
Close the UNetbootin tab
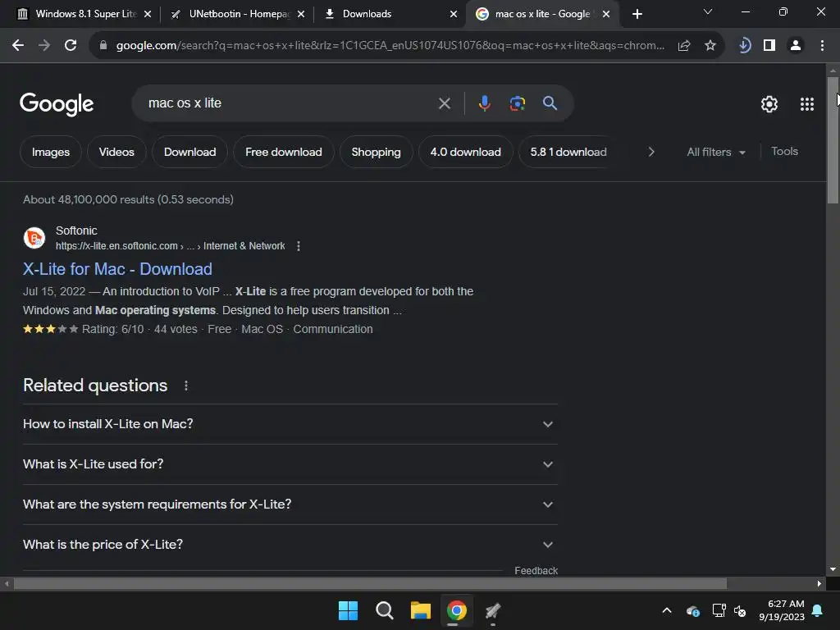301,14
